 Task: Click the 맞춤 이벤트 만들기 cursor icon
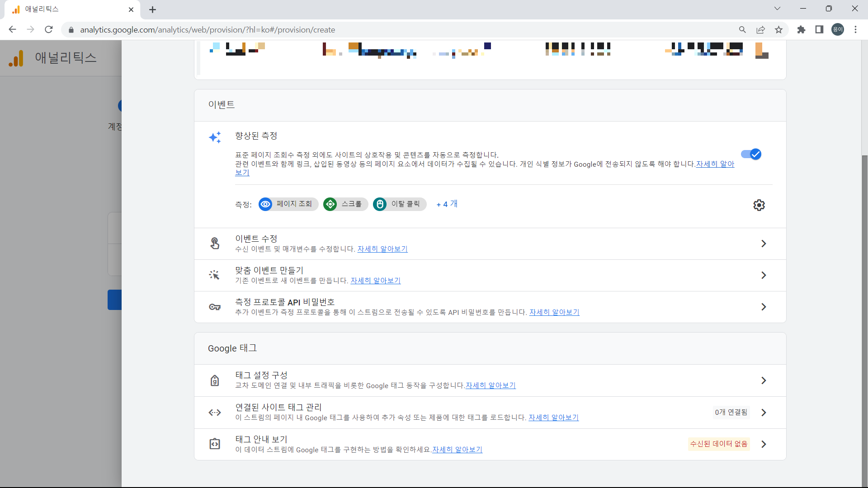tap(215, 275)
